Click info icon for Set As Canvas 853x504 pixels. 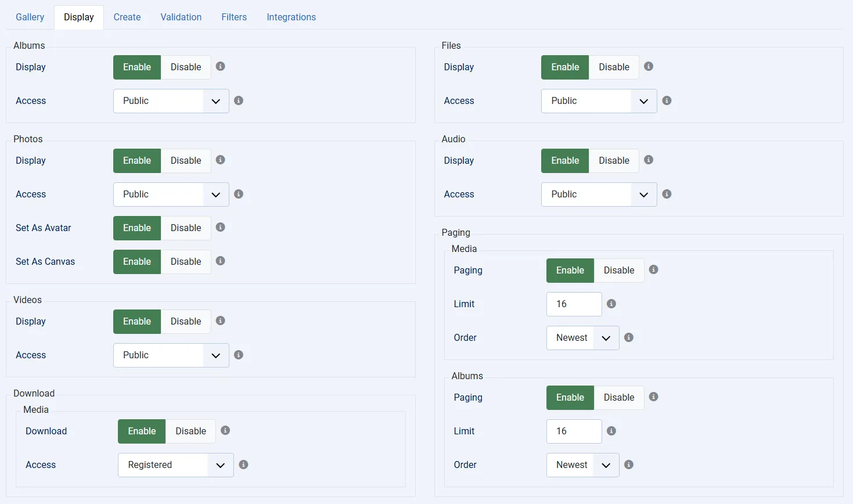click(x=220, y=261)
